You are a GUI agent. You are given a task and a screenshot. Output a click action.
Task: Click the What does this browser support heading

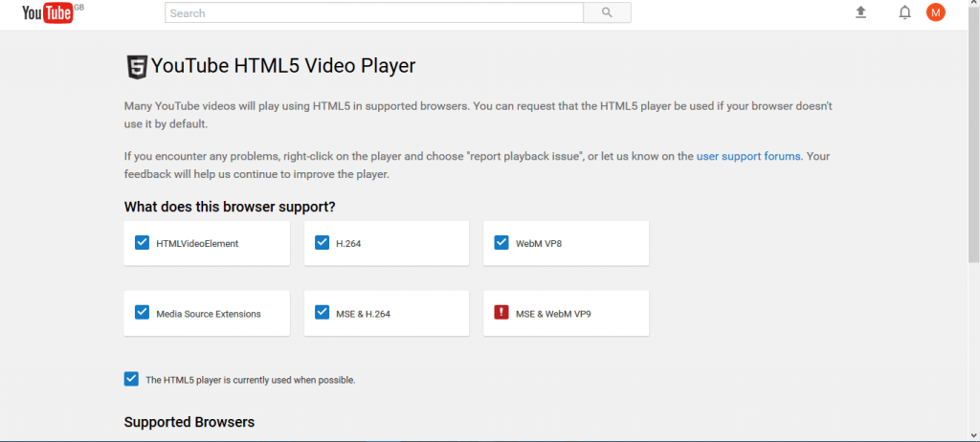click(x=230, y=207)
